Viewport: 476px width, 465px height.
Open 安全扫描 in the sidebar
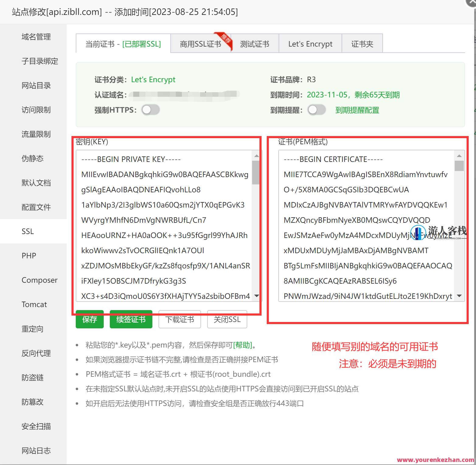pyautogui.click(x=36, y=426)
